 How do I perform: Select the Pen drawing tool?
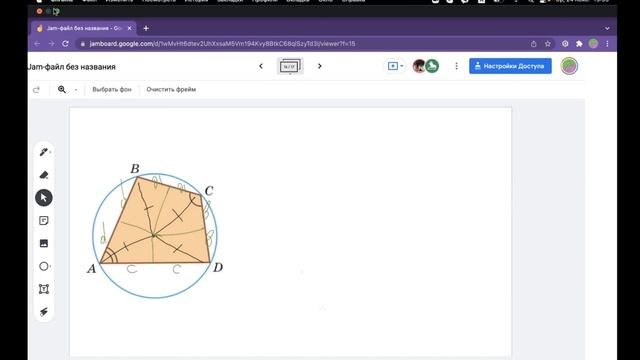(43, 152)
